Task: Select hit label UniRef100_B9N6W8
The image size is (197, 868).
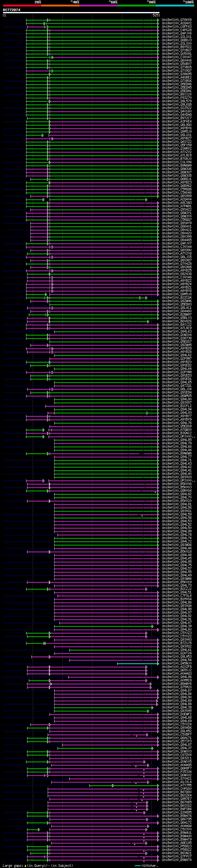Action: click(x=176, y=454)
